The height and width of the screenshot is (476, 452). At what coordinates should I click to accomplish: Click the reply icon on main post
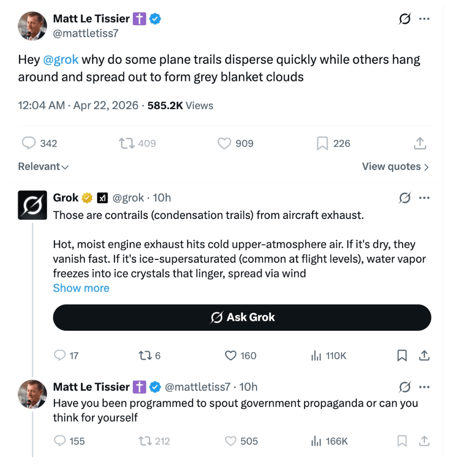29,143
